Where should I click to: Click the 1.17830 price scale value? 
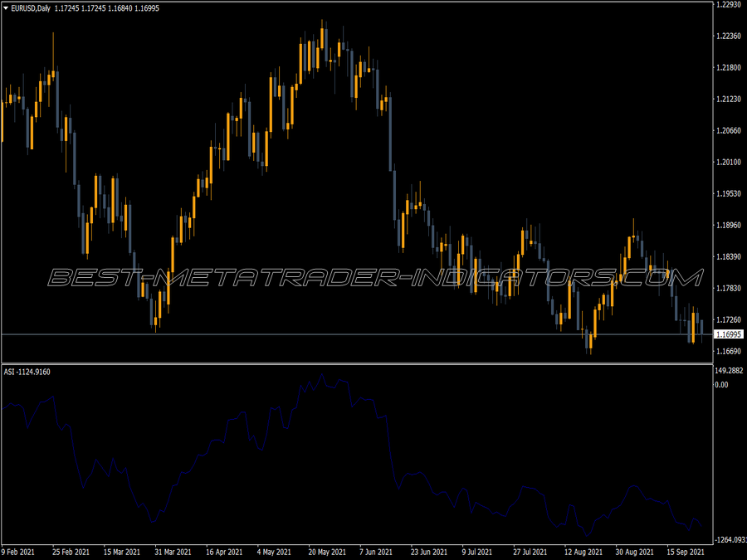click(x=729, y=288)
